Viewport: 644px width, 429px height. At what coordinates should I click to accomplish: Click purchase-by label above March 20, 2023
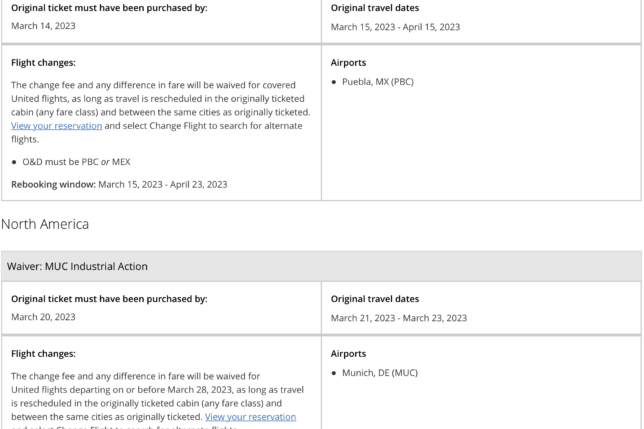(109, 299)
